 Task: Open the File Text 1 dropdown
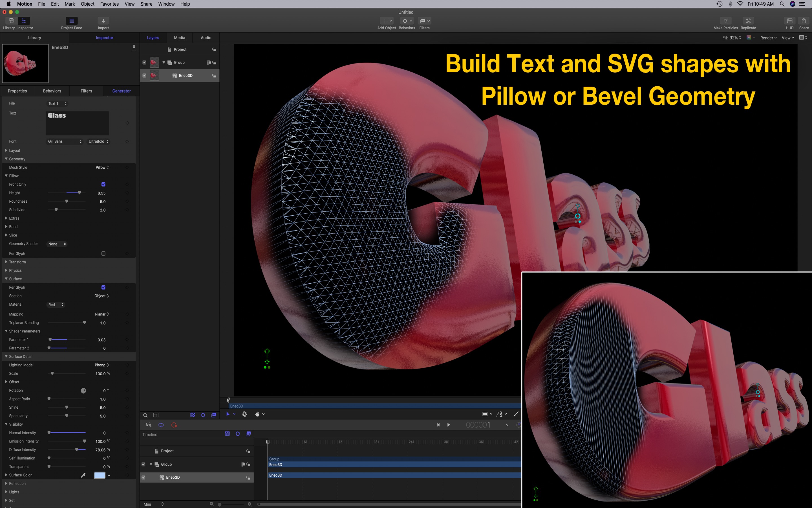point(57,104)
